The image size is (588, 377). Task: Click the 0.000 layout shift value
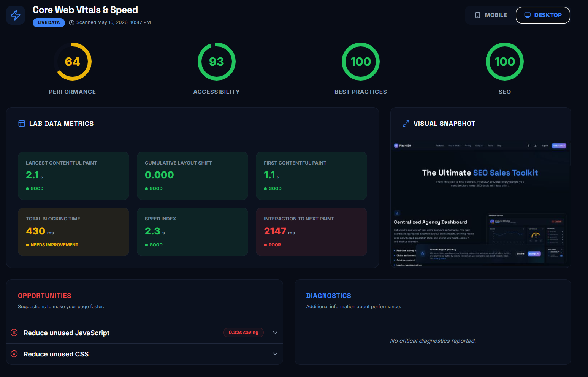click(x=159, y=175)
